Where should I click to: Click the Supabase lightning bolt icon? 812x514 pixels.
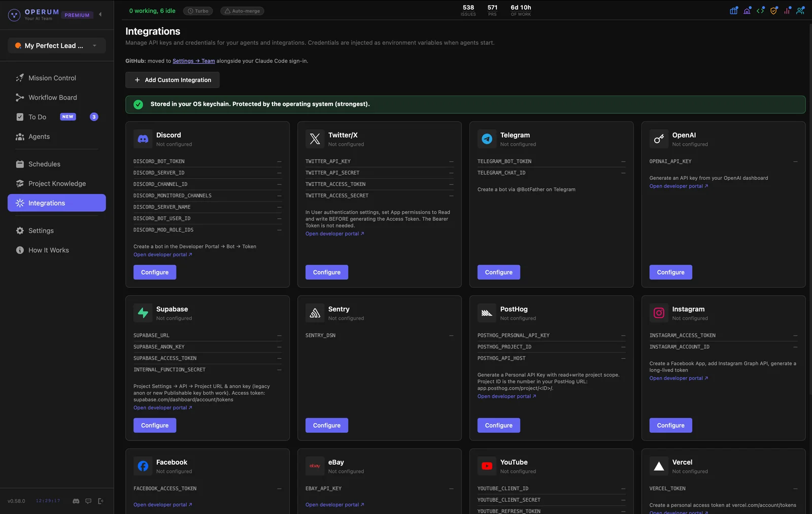click(x=143, y=313)
